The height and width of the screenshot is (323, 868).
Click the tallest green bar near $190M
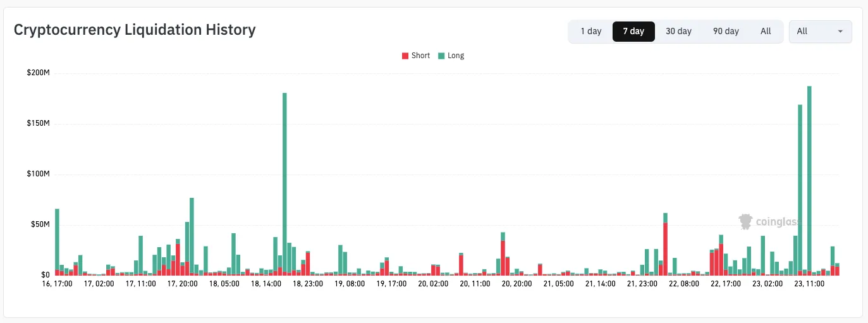809,180
